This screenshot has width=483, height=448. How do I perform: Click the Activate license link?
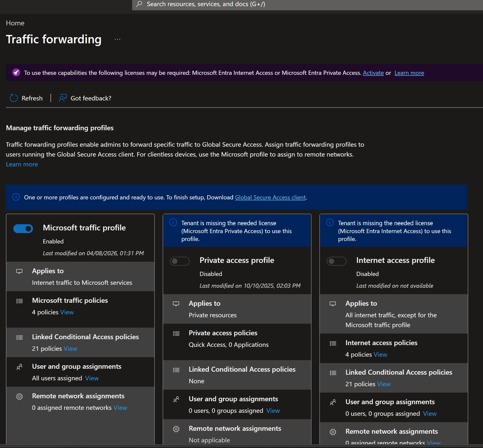click(373, 73)
